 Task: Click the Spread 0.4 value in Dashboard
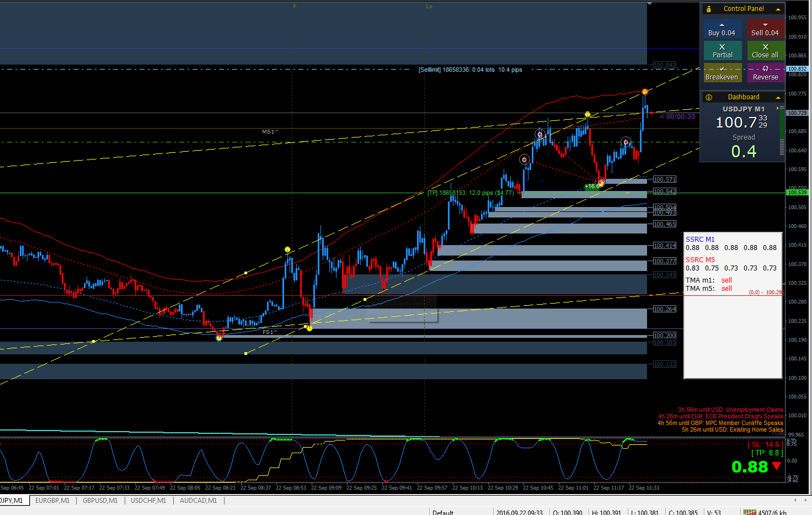point(744,151)
